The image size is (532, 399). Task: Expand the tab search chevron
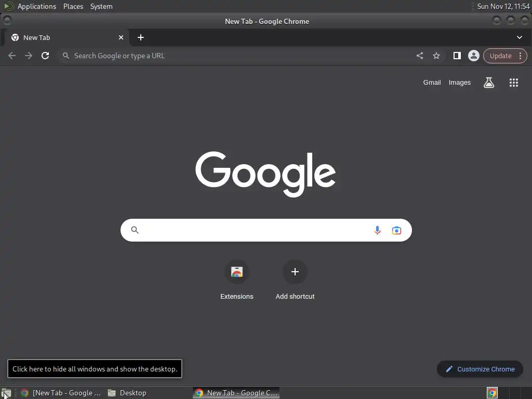coord(520,37)
